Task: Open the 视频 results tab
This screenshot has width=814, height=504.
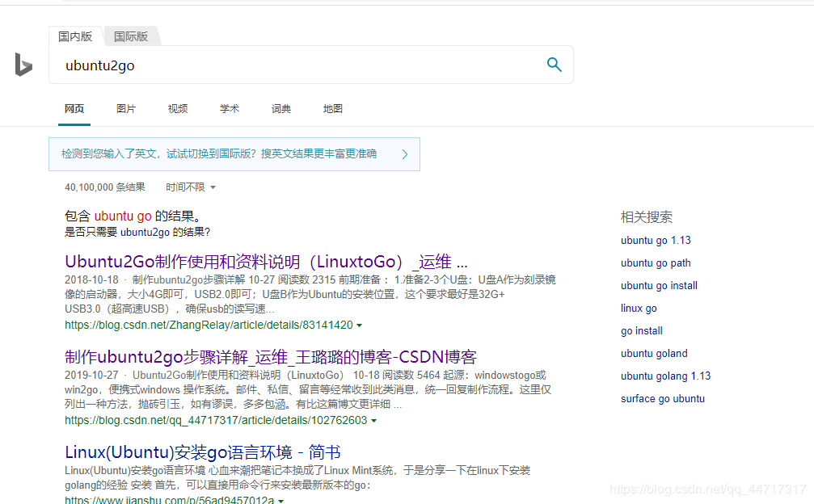Action: (x=178, y=109)
